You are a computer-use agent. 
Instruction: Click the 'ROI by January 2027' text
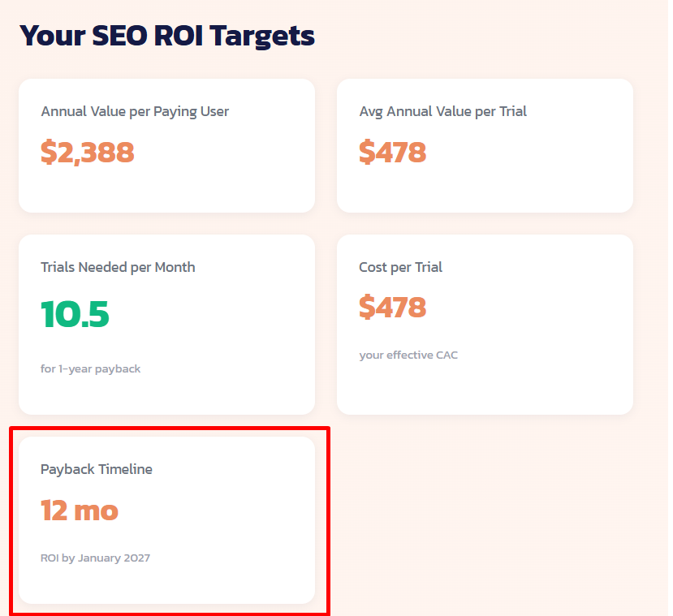(x=95, y=558)
